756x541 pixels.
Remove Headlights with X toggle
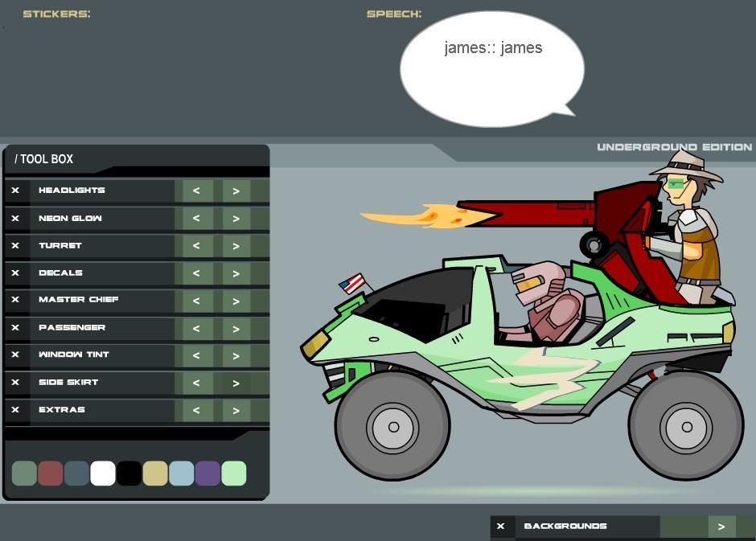(x=15, y=191)
